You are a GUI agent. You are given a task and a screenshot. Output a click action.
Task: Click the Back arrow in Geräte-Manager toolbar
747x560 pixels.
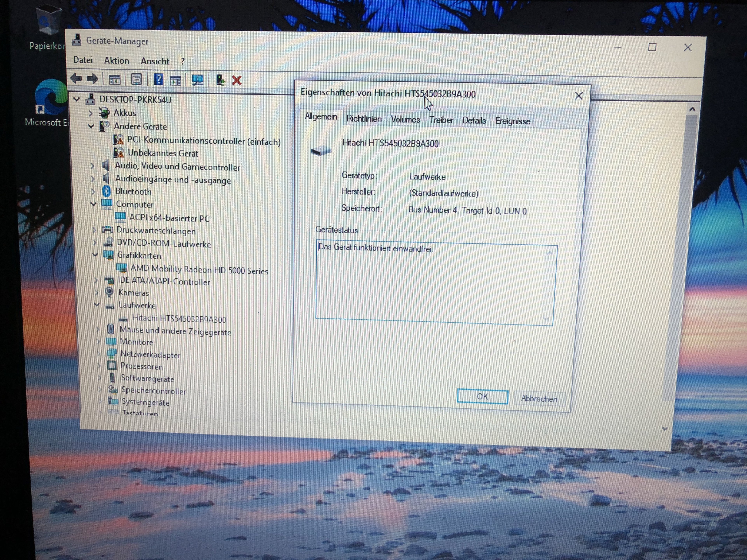point(76,79)
